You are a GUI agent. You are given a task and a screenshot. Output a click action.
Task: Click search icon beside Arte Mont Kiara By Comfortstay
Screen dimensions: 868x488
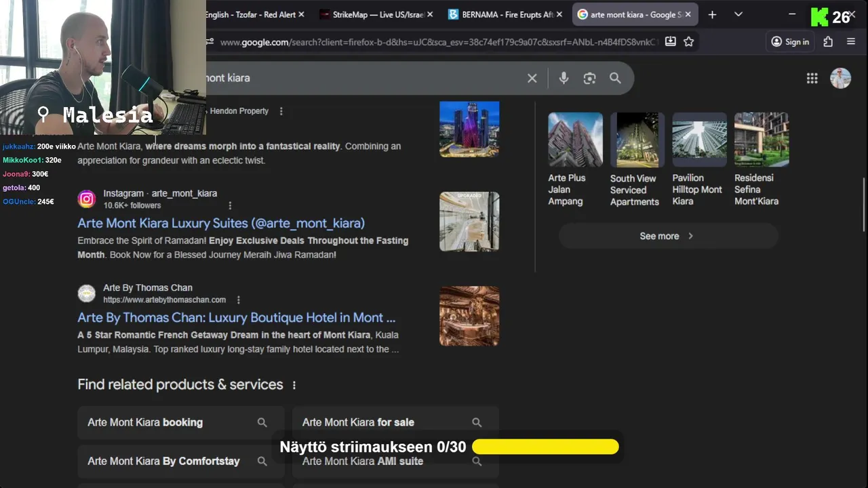coord(262,461)
